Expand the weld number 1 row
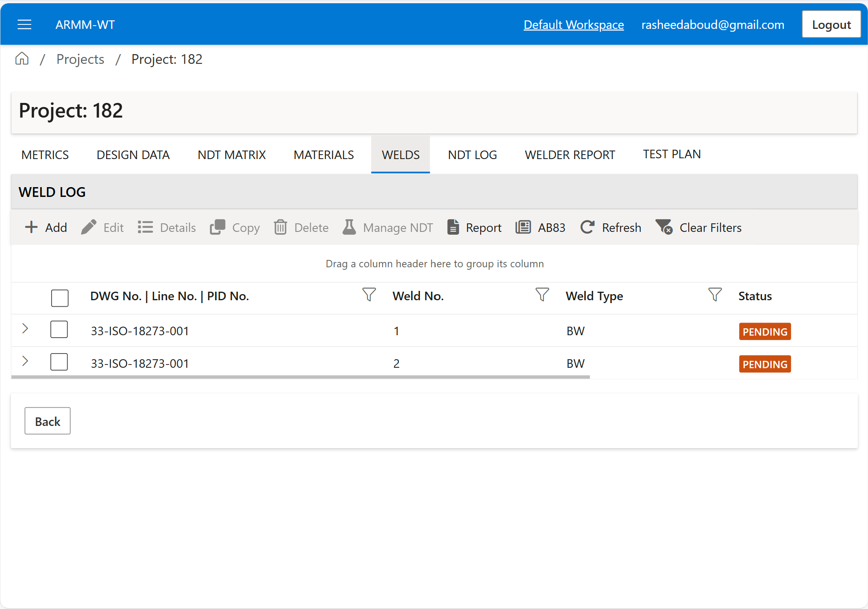This screenshot has width=868, height=609. [25, 328]
